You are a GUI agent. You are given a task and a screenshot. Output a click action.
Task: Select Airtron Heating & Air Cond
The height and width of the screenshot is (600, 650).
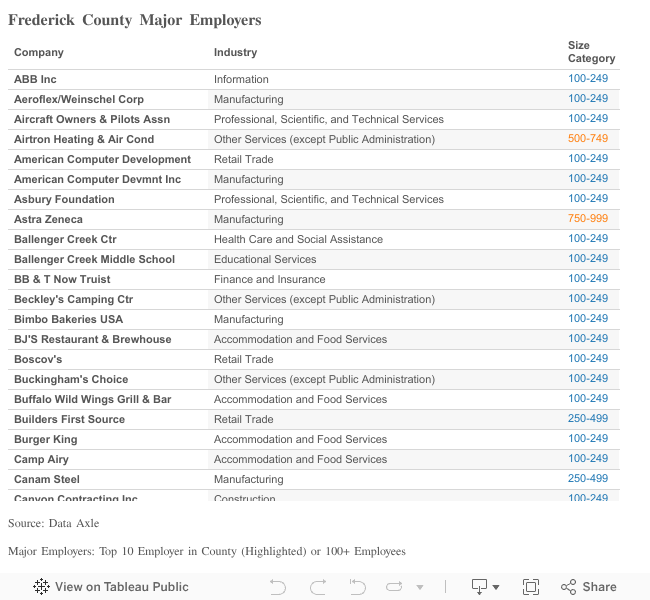[x=84, y=139]
